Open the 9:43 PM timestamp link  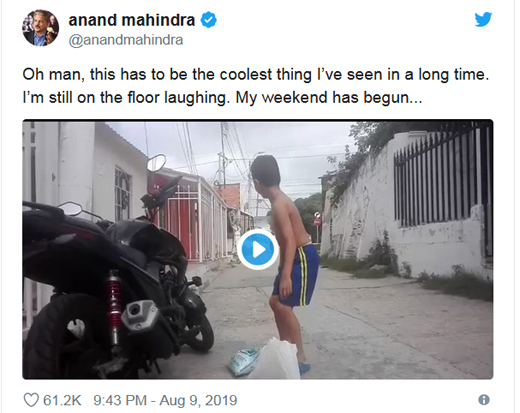120,400
